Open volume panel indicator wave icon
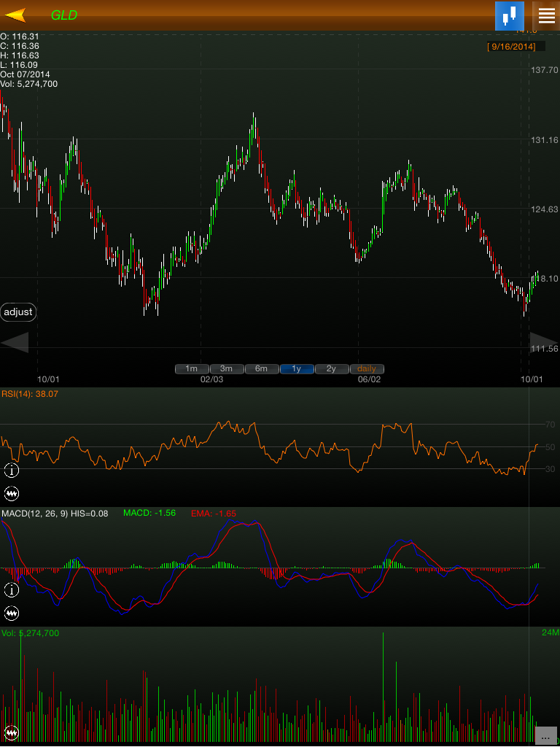Image resolution: width=560 pixels, height=747 pixels. tap(12, 732)
